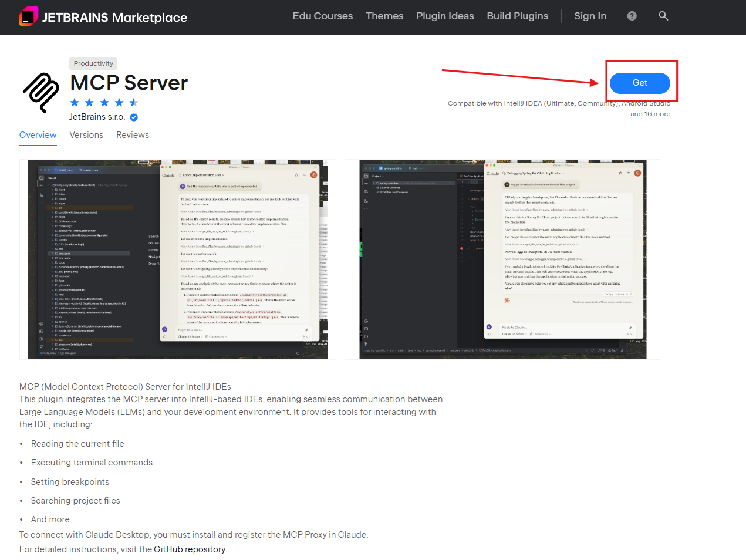Click the 'And more' bullet text

tap(50, 519)
